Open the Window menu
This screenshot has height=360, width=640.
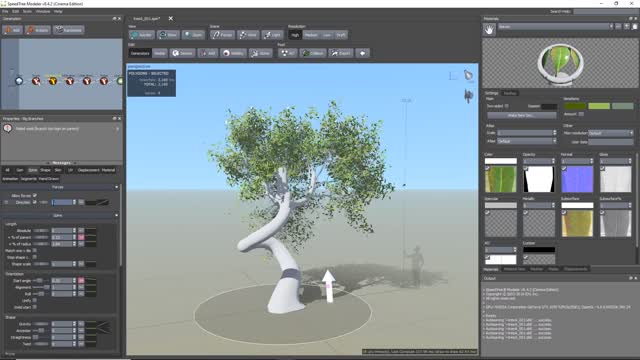point(42,11)
